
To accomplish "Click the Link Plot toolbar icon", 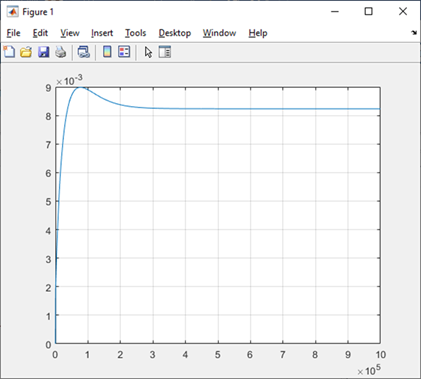I will click(84, 52).
